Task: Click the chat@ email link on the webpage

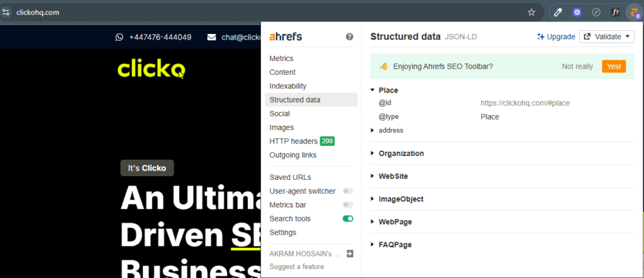Action: point(241,37)
